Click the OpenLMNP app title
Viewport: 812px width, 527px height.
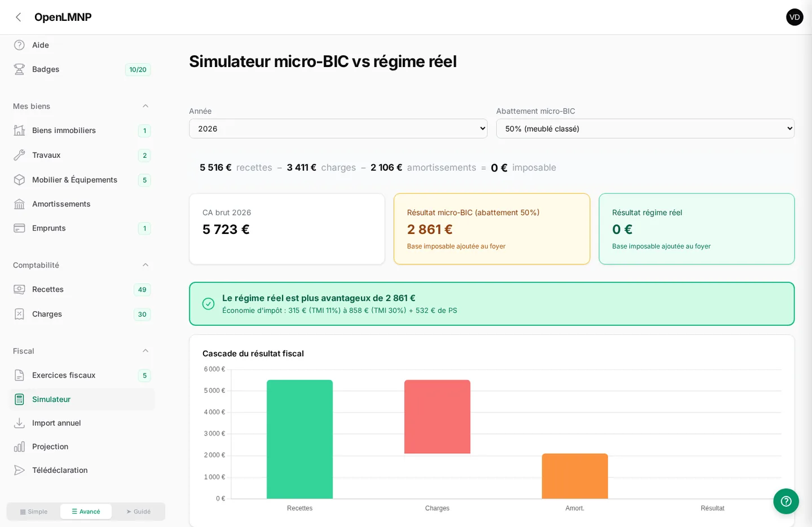63,17
